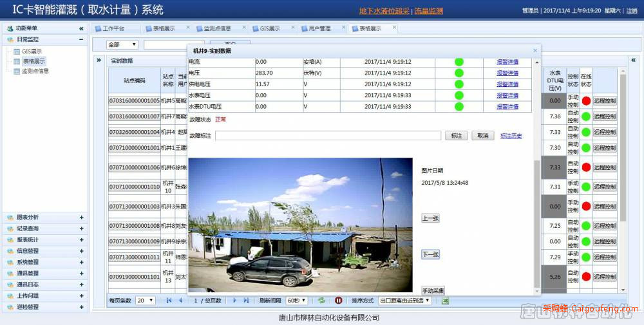Click the dialog's vertical scrollbar
Screen dimensions: 644x325
(x=537, y=224)
